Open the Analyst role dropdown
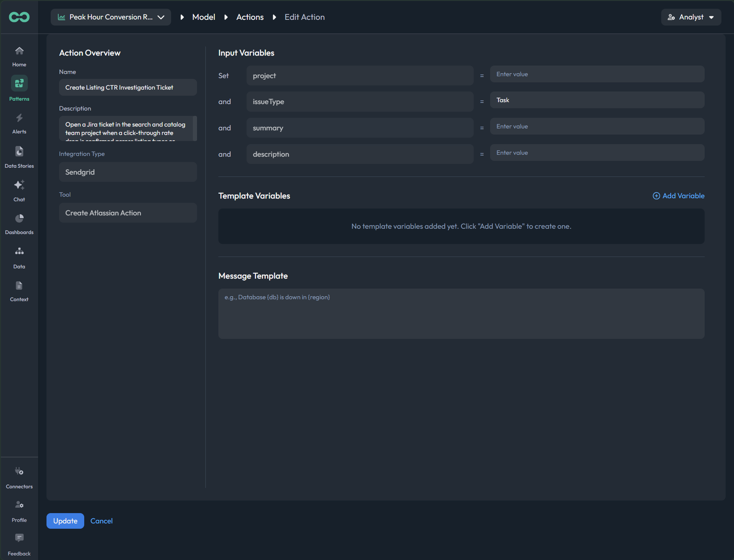 pyautogui.click(x=691, y=17)
